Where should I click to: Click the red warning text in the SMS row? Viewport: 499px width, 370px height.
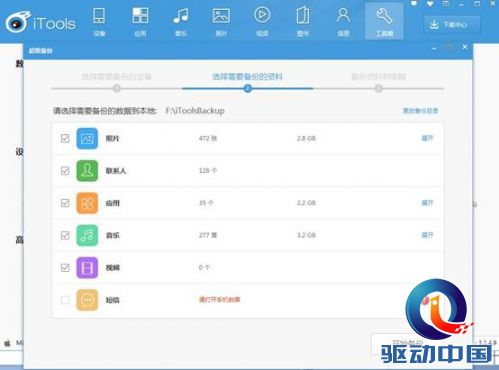tap(219, 300)
